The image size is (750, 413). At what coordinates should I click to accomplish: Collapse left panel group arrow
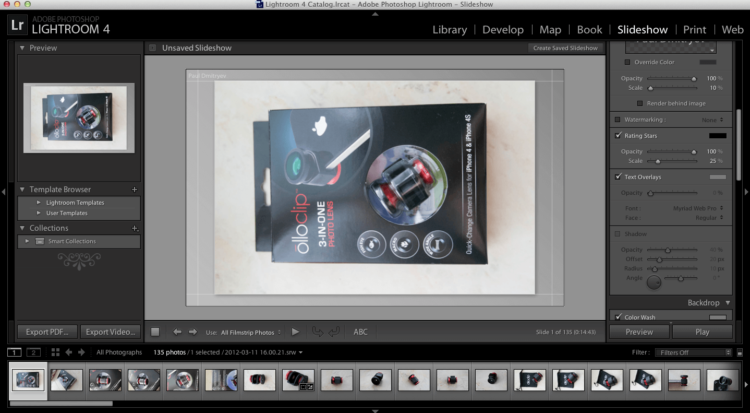click(3, 192)
